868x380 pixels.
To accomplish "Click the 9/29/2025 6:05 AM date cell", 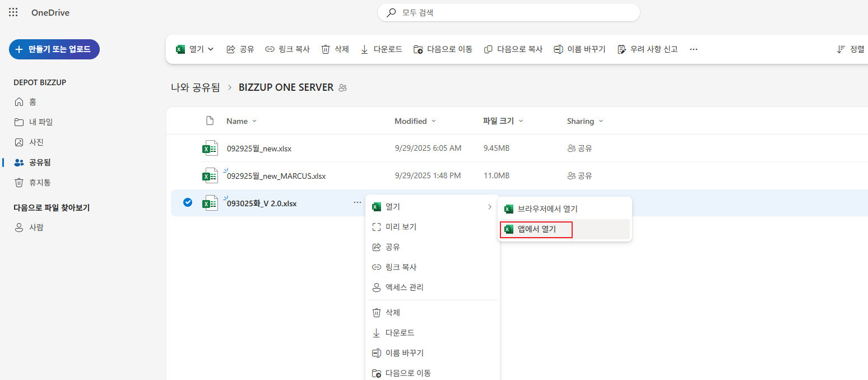I will [428, 149].
